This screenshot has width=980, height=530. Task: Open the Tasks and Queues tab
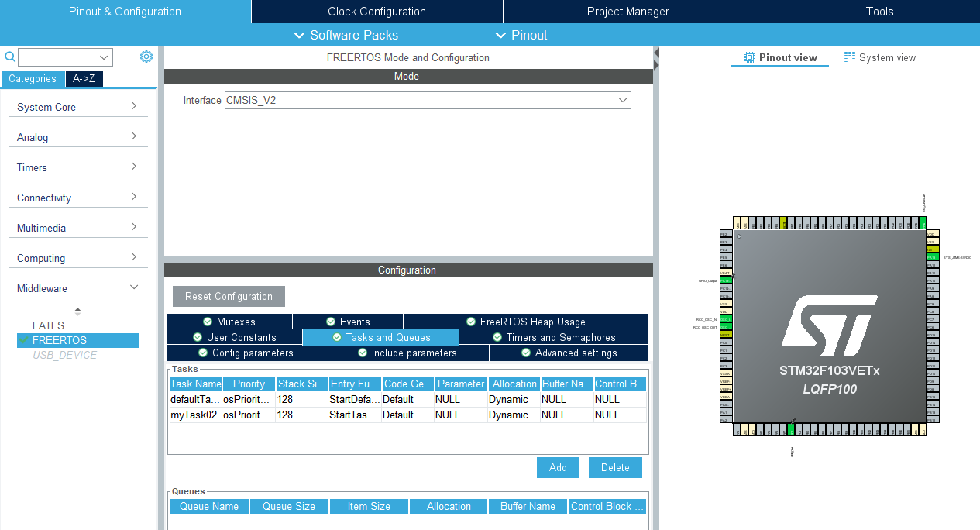click(x=380, y=337)
